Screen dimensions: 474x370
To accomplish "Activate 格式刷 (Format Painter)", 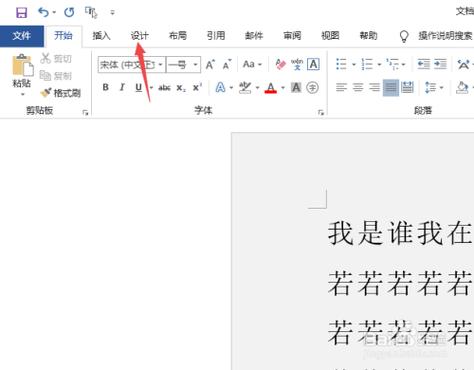I will tap(61, 93).
